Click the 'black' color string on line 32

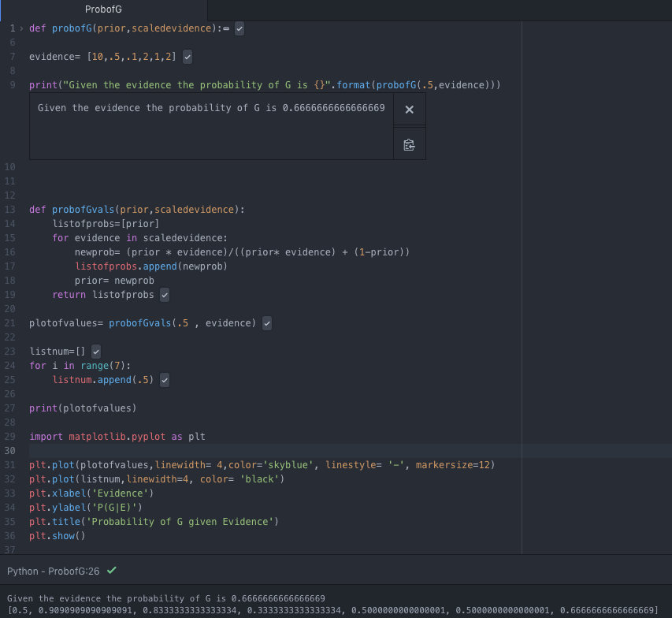coord(260,479)
